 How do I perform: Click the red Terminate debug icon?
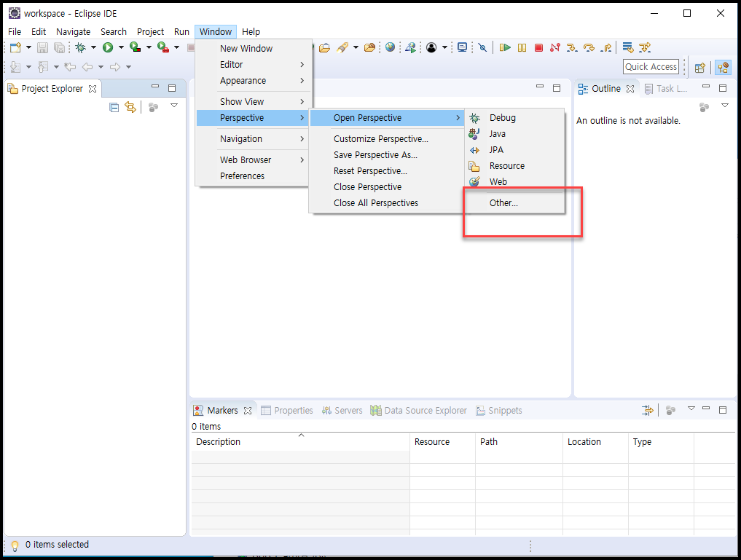[x=538, y=47]
